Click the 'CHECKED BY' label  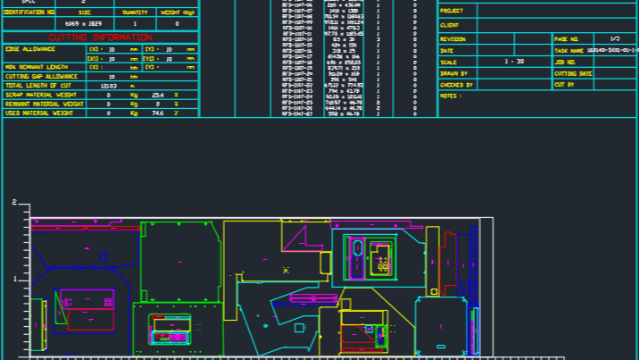click(x=456, y=85)
